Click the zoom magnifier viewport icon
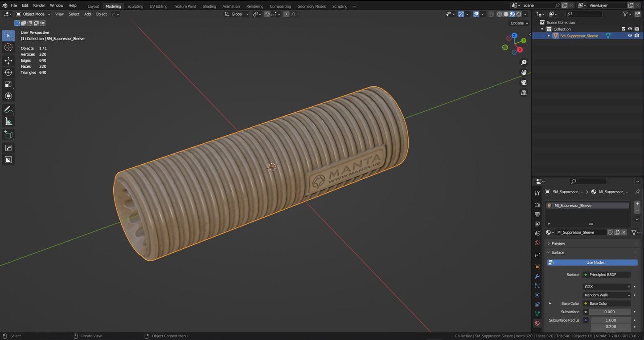Screen dimensions: 644x340 pos(524,62)
